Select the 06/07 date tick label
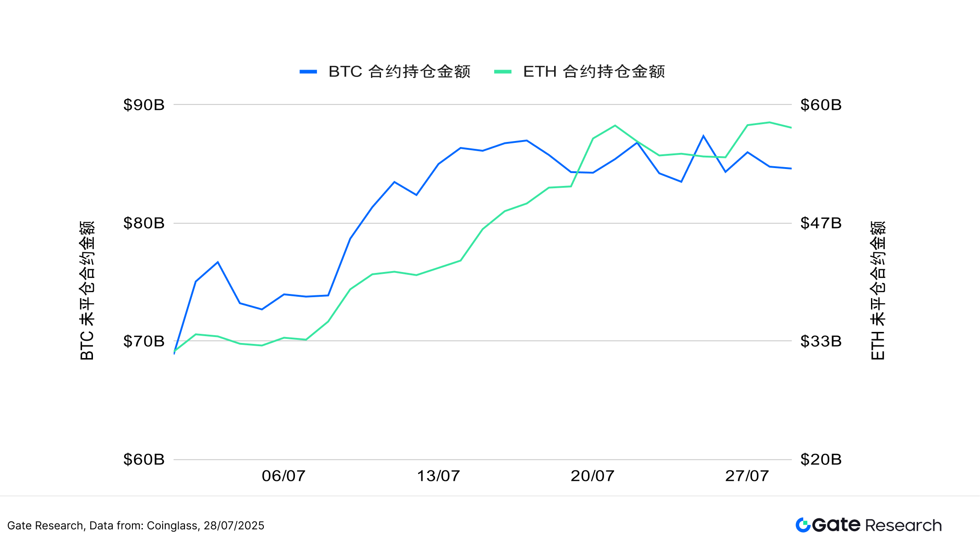The height and width of the screenshot is (555, 980). [x=283, y=476]
